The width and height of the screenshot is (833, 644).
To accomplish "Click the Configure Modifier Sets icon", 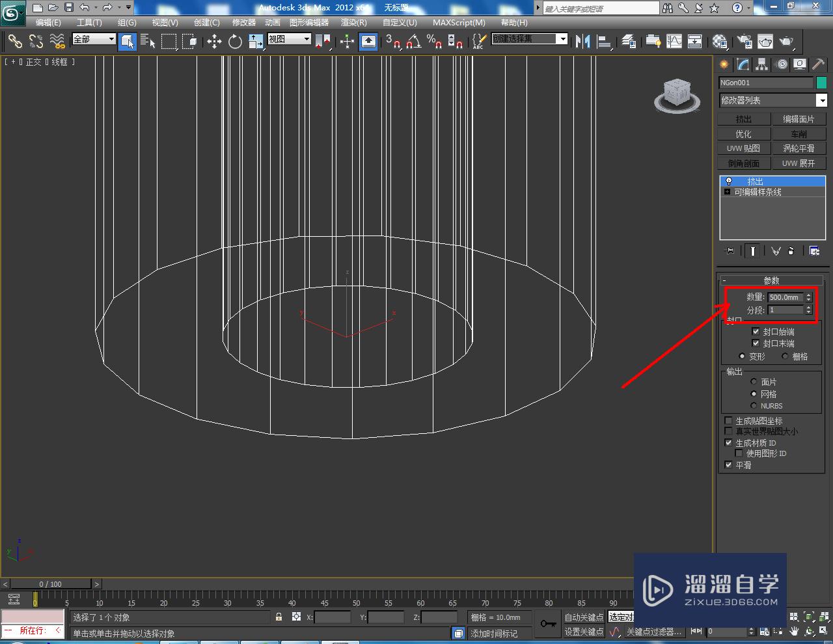I will coord(814,250).
